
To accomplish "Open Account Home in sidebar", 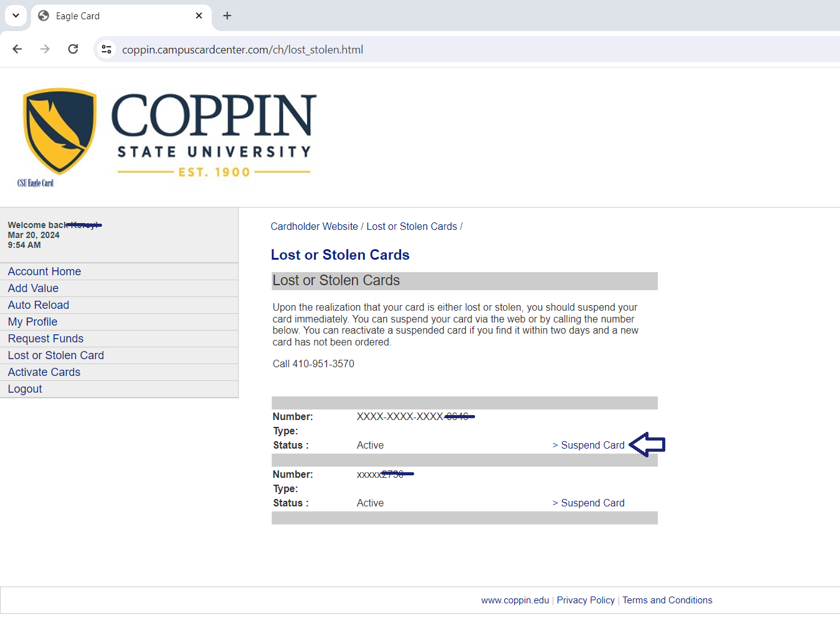I will [x=44, y=272].
